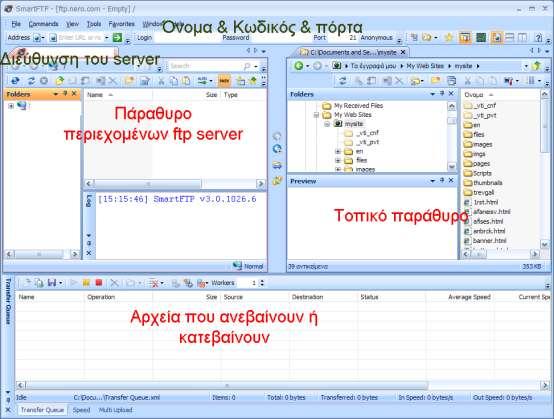The image size is (554, 419).
Task: Click the Paste icon in remote toolbar
Action: [x=186, y=81]
